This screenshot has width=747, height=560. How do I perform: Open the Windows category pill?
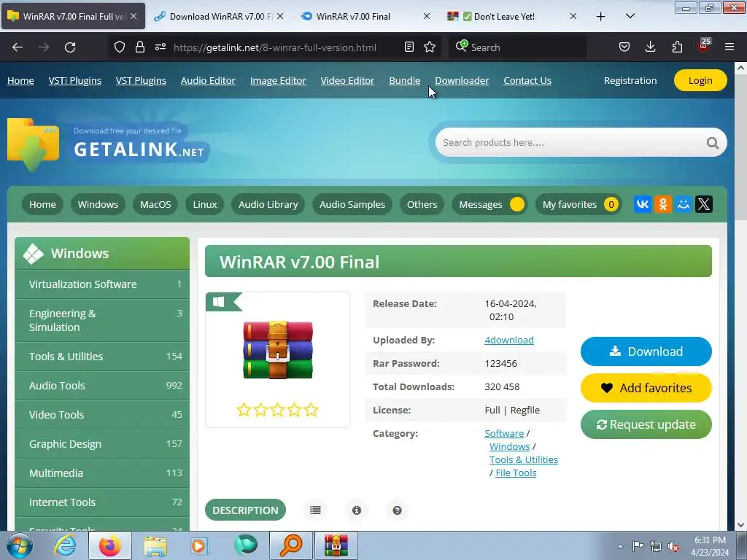tap(98, 204)
